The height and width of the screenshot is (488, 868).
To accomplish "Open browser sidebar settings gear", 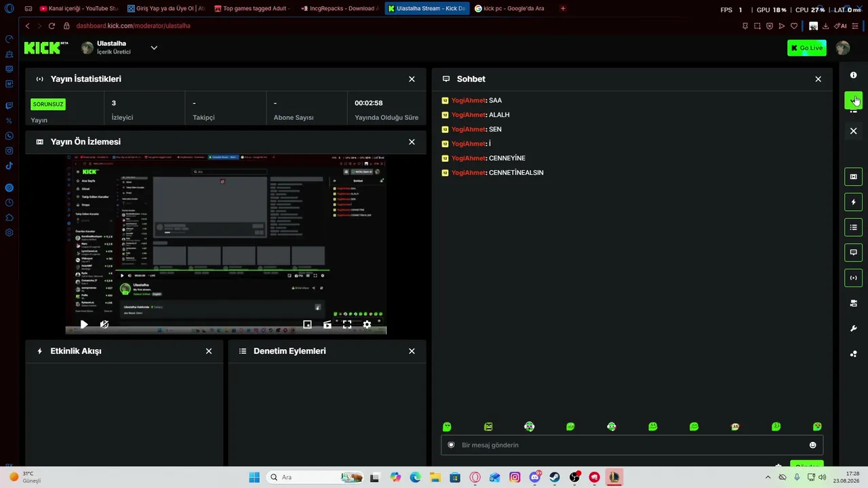I will coord(9,232).
